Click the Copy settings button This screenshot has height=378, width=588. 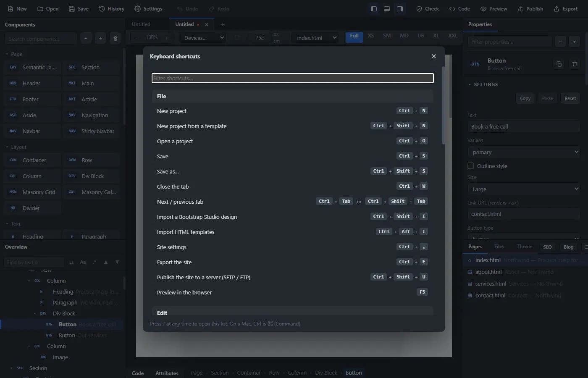coord(525,98)
